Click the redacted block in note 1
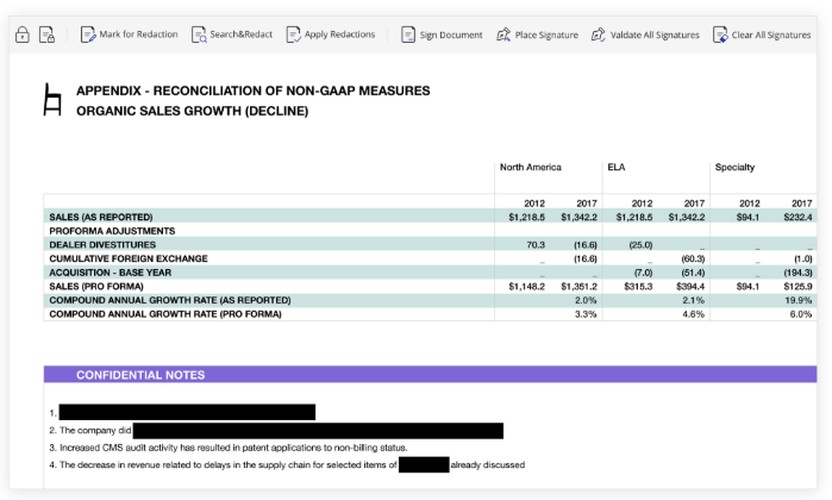The height and width of the screenshot is (500, 832). pyautogui.click(x=187, y=412)
